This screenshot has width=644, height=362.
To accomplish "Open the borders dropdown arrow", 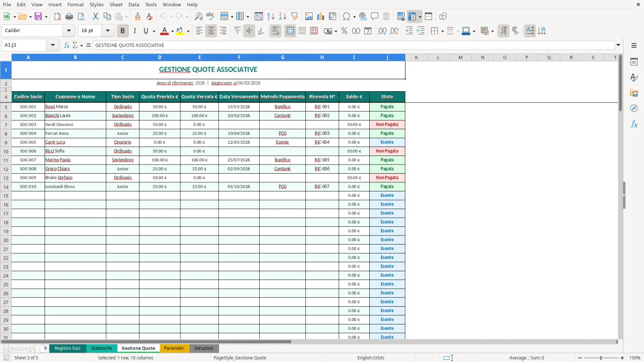I will [442, 32].
